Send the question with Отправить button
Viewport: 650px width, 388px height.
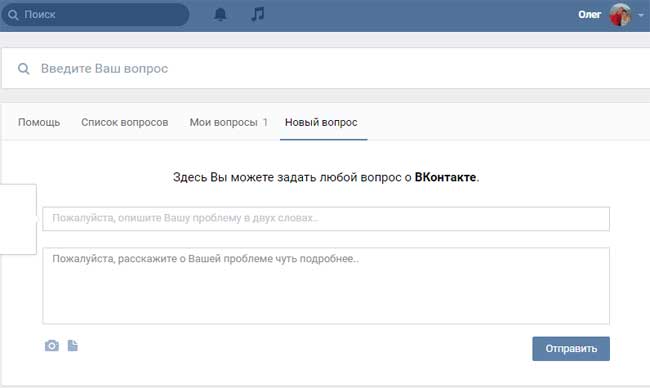pos(571,349)
